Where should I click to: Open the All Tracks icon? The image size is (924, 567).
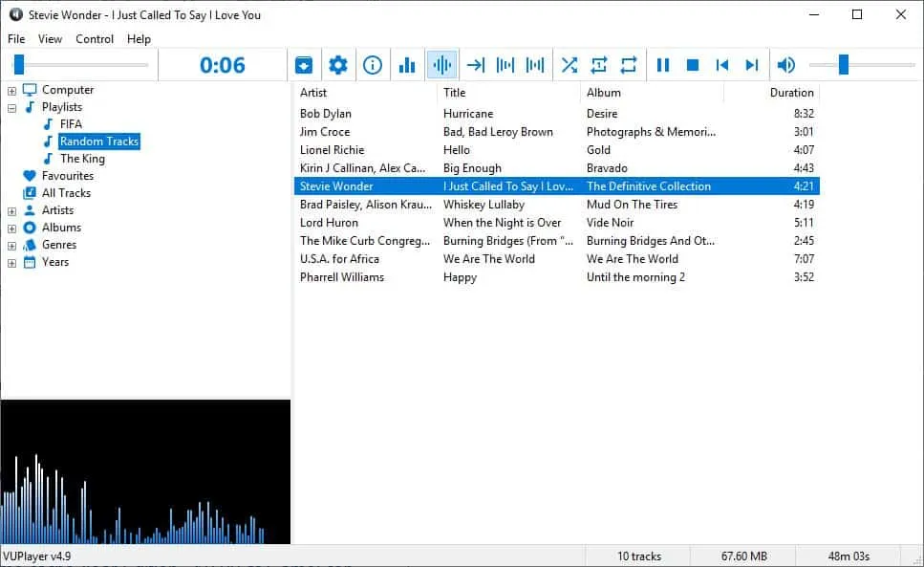coord(30,193)
